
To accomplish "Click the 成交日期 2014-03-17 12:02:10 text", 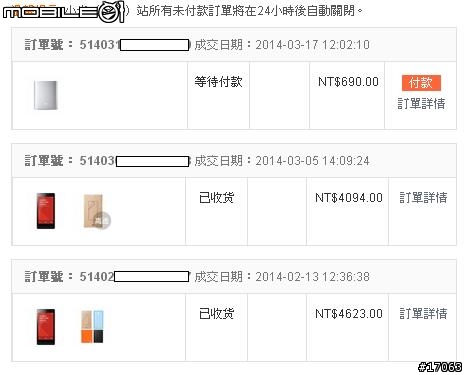I will pyautogui.click(x=282, y=45).
